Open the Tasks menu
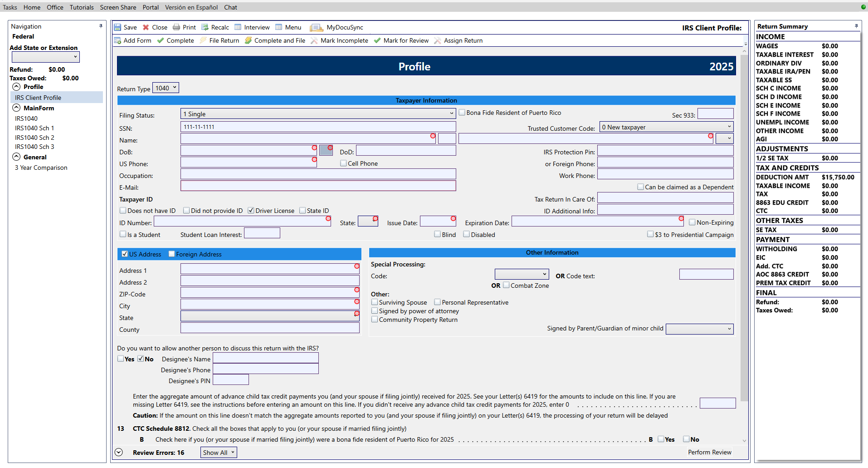 click(x=10, y=7)
